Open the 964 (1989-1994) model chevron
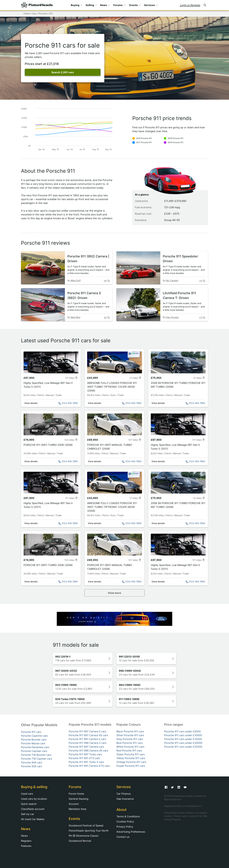229x868 pixels. tap(173, 687)
